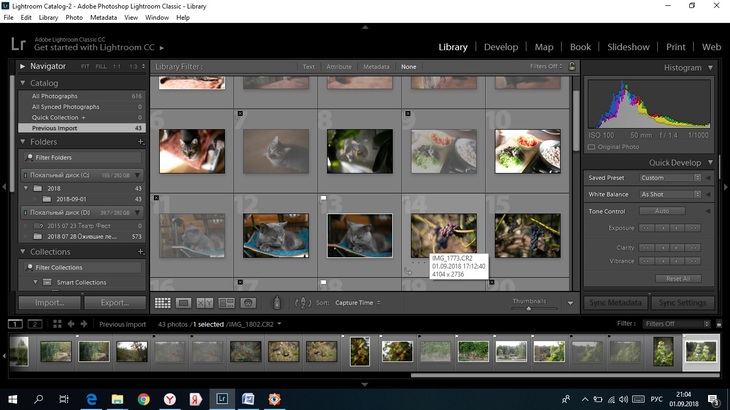730x410 pixels.
Task: Click the filter lock icon
Action: 572,67
